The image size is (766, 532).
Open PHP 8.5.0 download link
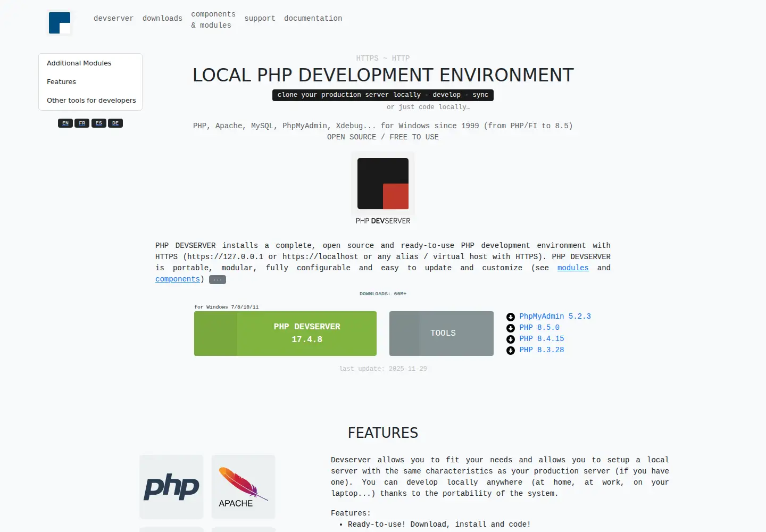(x=539, y=327)
